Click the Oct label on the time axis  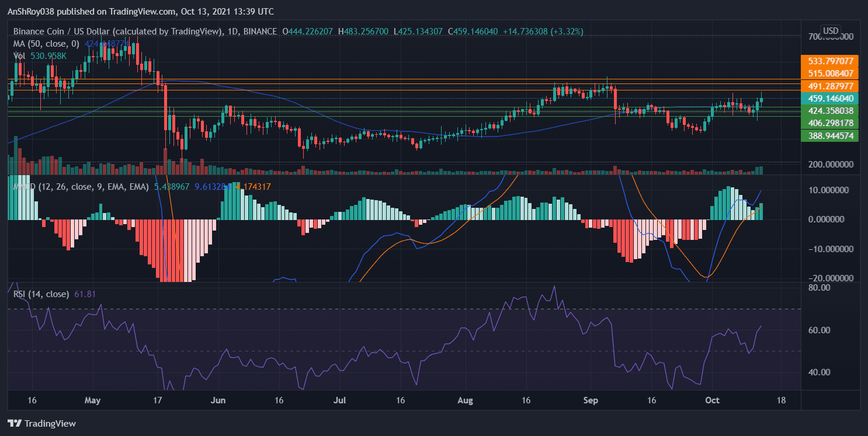click(x=712, y=401)
